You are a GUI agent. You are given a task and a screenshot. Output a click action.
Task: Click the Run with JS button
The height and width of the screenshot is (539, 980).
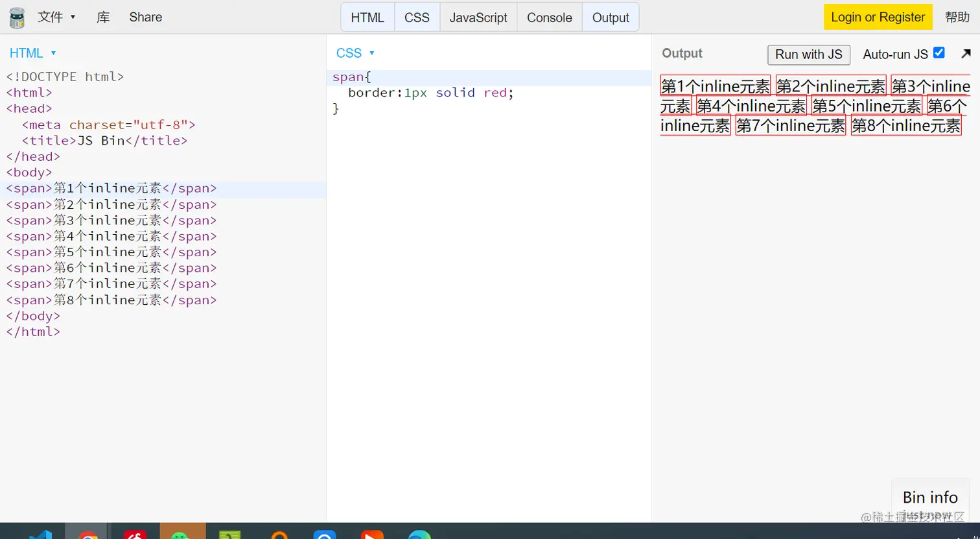[x=809, y=54]
